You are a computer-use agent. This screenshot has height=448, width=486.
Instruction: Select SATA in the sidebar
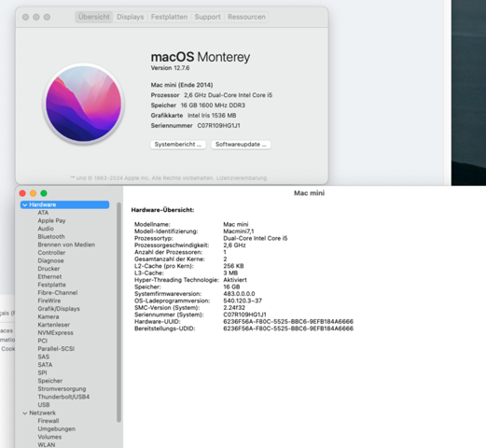pyautogui.click(x=45, y=365)
